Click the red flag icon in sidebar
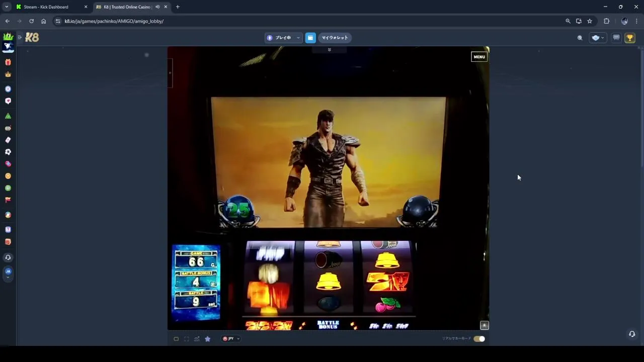 (x=8, y=200)
